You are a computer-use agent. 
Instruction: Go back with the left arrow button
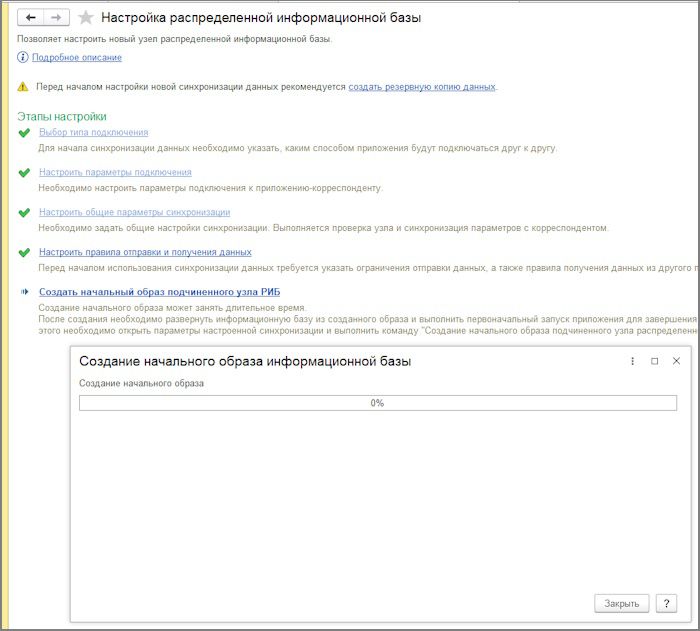[30, 17]
